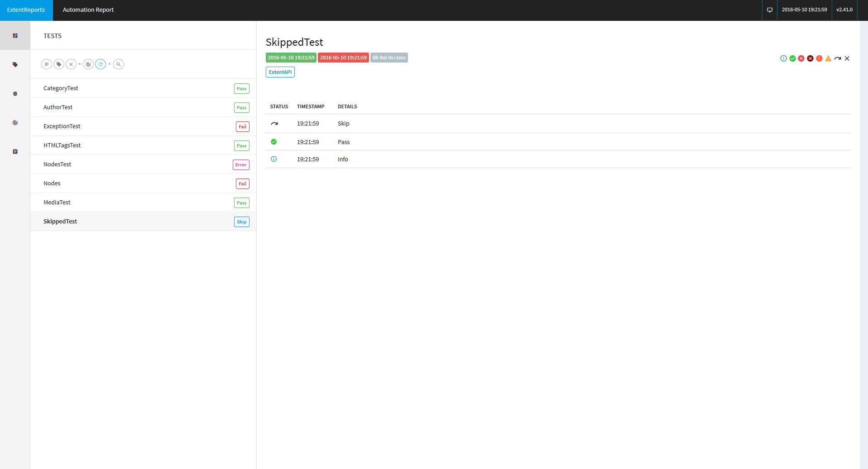Switch to the Tests view in sidebar

pyautogui.click(x=15, y=36)
